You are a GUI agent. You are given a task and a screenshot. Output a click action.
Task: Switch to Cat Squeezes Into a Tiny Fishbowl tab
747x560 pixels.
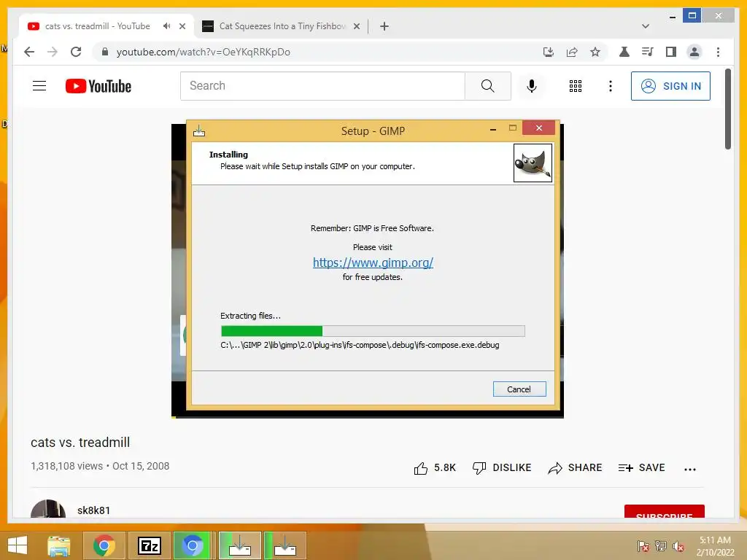click(x=282, y=26)
